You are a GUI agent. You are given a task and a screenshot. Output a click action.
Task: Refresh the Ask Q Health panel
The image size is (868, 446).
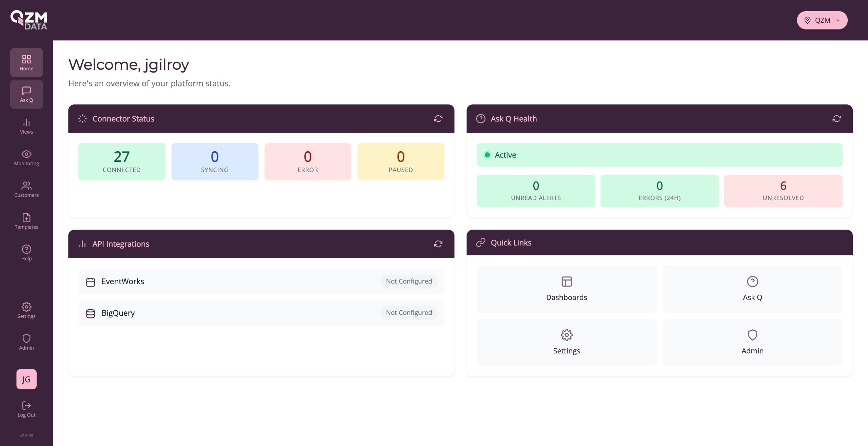tap(836, 119)
